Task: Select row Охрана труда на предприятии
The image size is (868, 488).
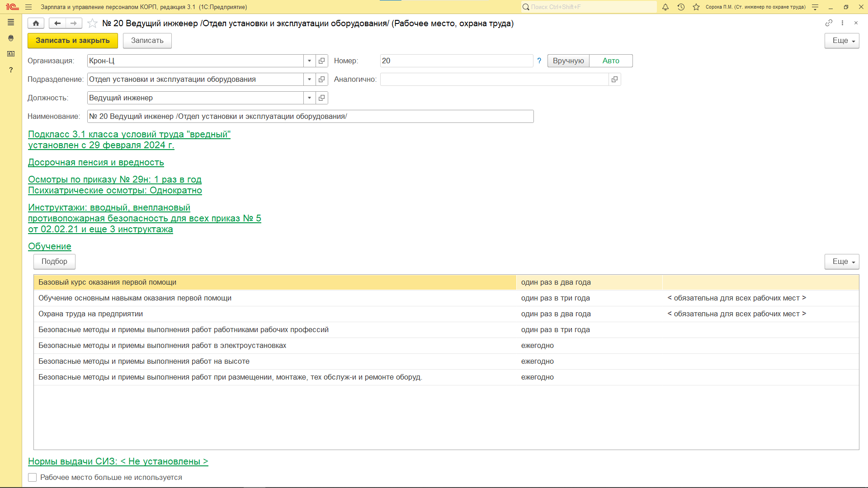Action: 90,314
